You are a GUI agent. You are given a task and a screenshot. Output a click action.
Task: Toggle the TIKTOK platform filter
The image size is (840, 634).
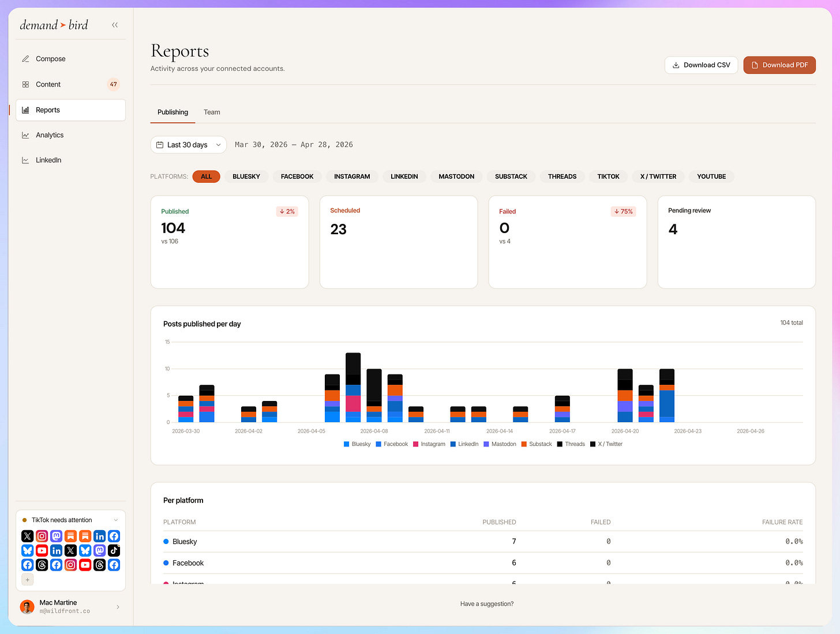point(609,177)
